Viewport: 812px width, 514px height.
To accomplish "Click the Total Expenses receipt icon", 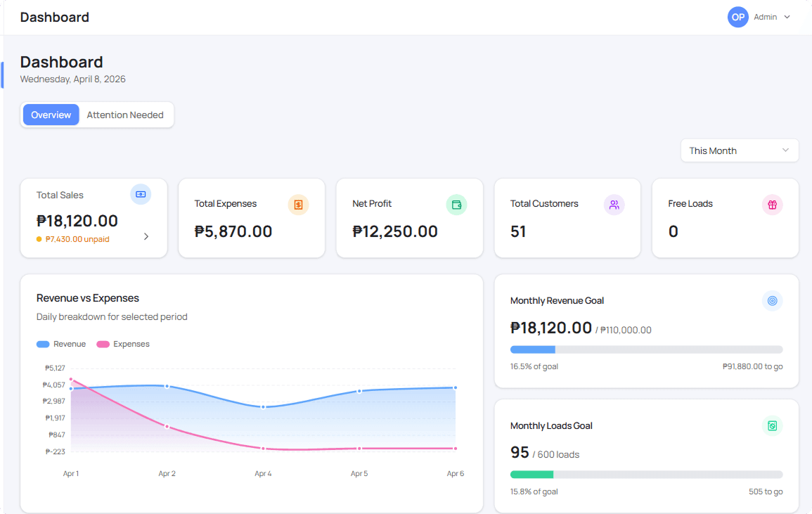I will pyautogui.click(x=298, y=205).
